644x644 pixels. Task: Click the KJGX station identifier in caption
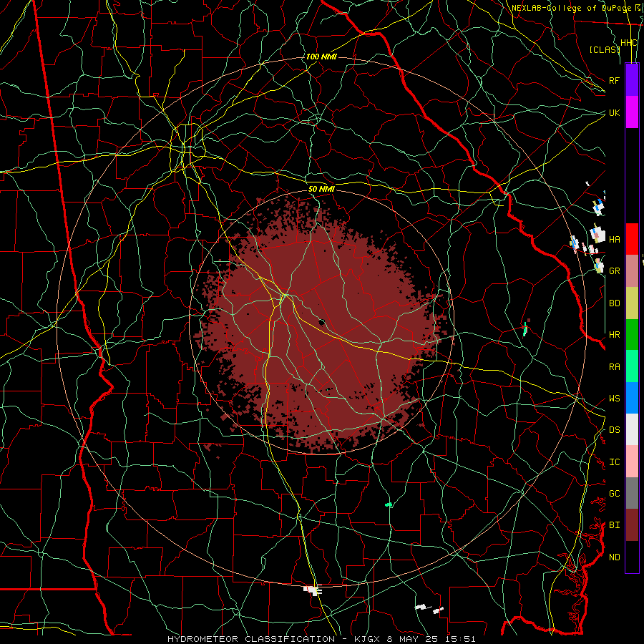[369, 639]
